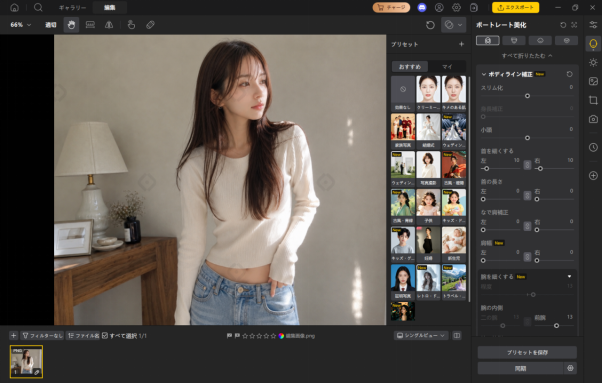Adjust the 小顔 slider handle
Viewport: 602px width, 383px height.
(527, 138)
